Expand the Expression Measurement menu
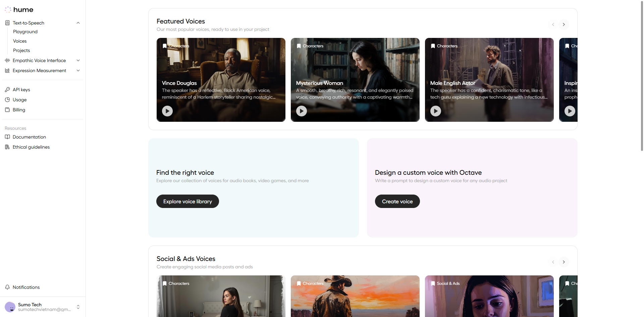The height and width of the screenshot is (317, 644). click(78, 70)
